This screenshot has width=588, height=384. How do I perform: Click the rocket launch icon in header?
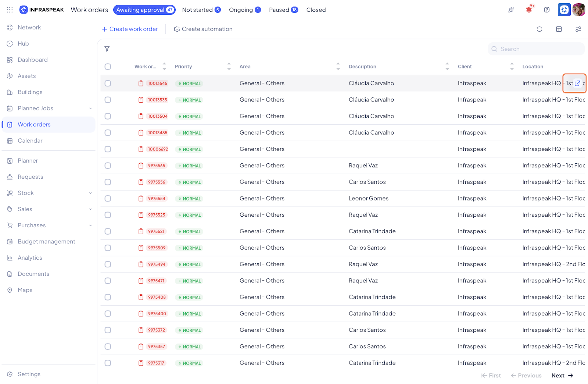511,10
